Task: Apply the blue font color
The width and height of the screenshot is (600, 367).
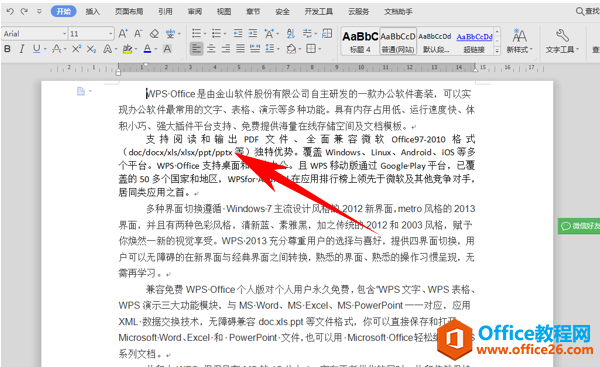Action: point(147,49)
